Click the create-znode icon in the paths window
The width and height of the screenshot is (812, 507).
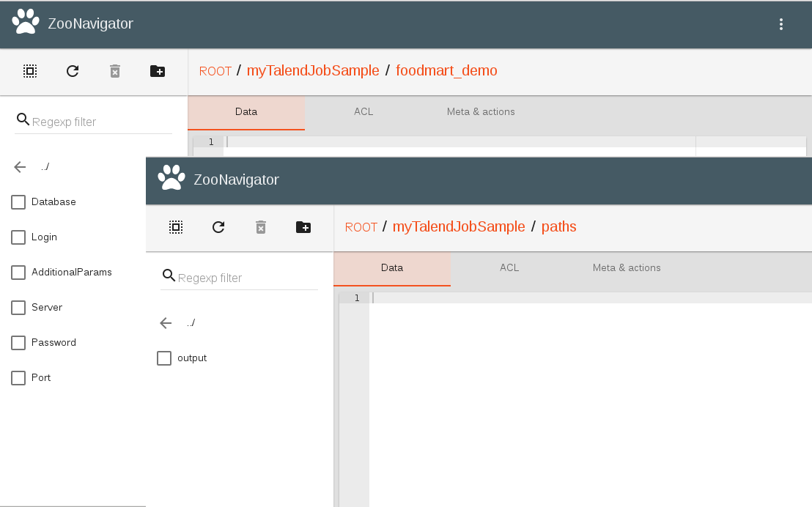pyautogui.click(x=303, y=227)
